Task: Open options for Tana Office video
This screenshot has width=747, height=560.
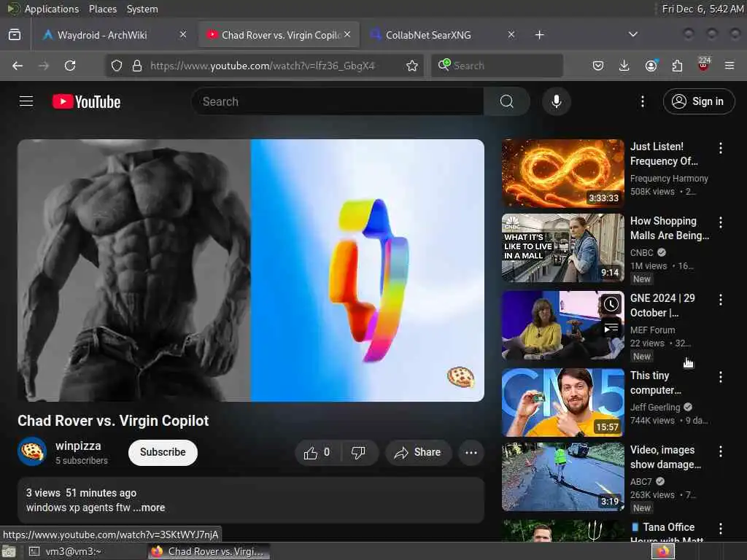Action: [720, 529]
